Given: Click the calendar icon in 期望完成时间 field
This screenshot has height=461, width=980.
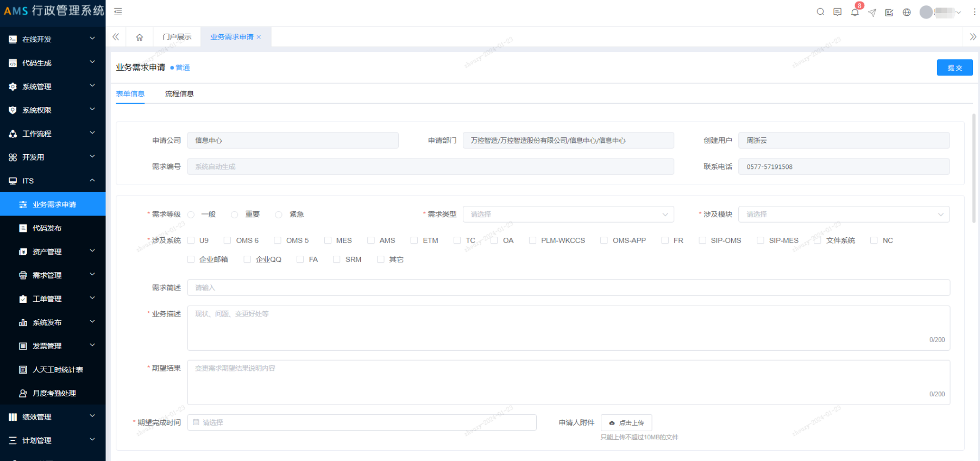Looking at the screenshot, I should (x=196, y=422).
